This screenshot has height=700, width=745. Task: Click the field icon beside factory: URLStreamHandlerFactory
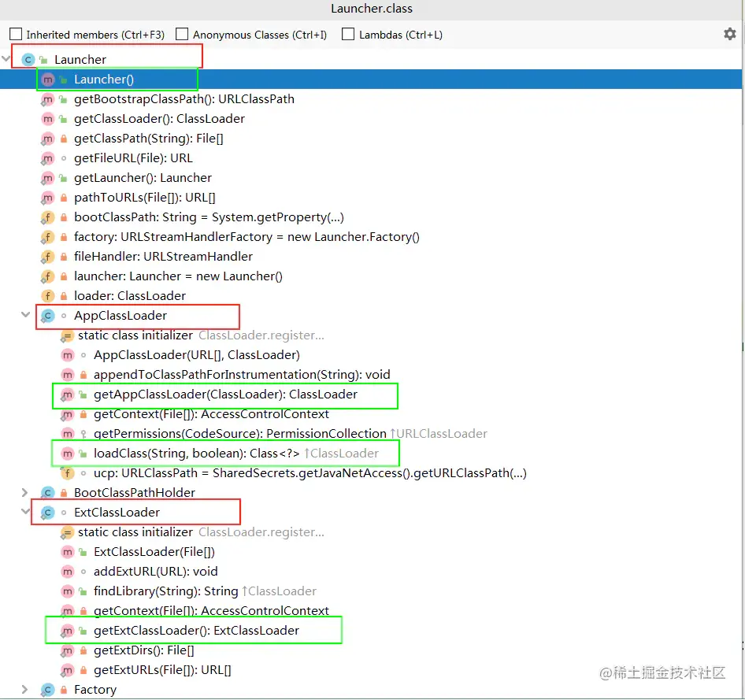click(47, 237)
